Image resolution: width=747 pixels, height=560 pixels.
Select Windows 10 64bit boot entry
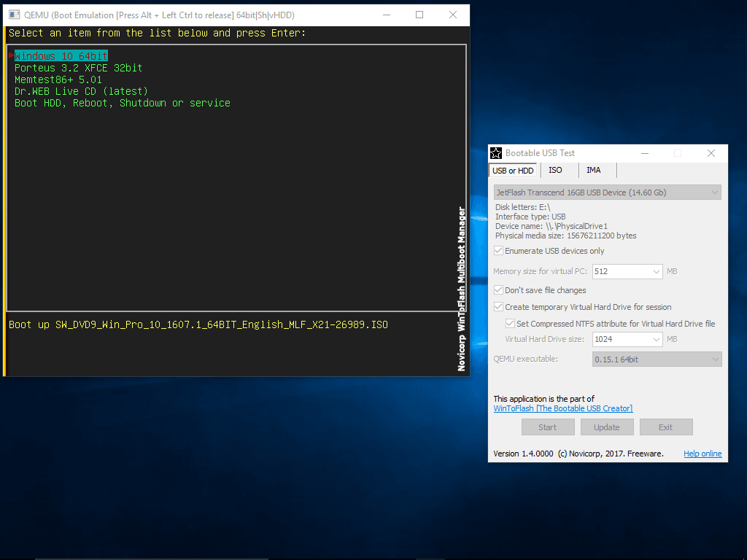(x=61, y=55)
